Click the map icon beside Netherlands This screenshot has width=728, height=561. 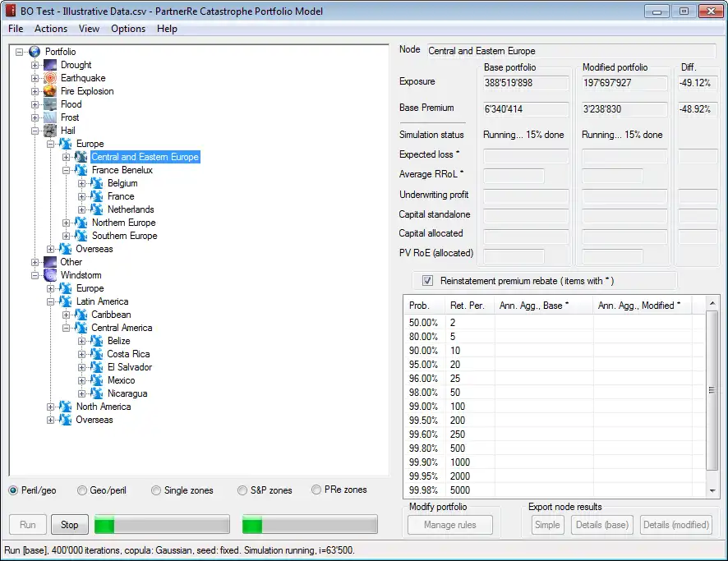pyautogui.click(x=97, y=209)
